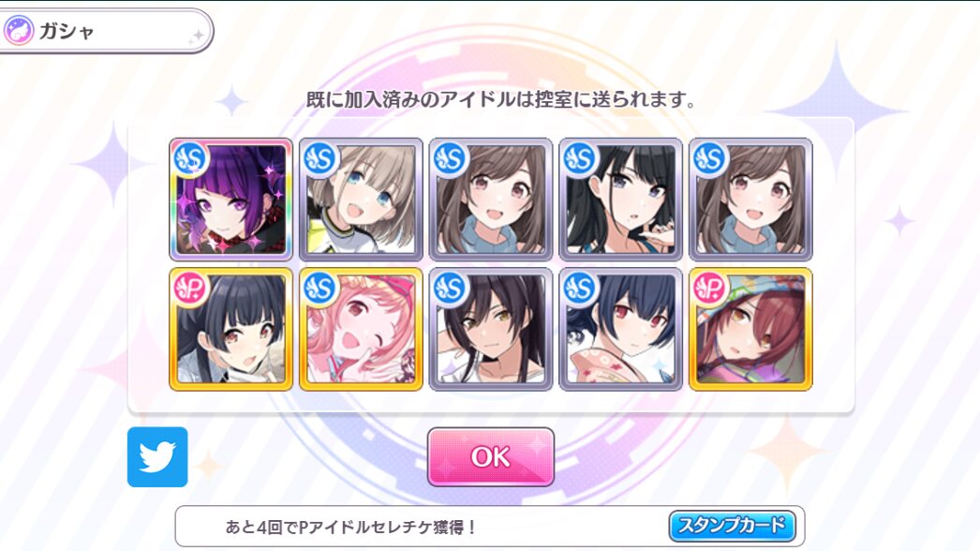Select the long dark-haired yellow-eyed idol card
This screenshot has height=551, width=980.
point(491,329)
